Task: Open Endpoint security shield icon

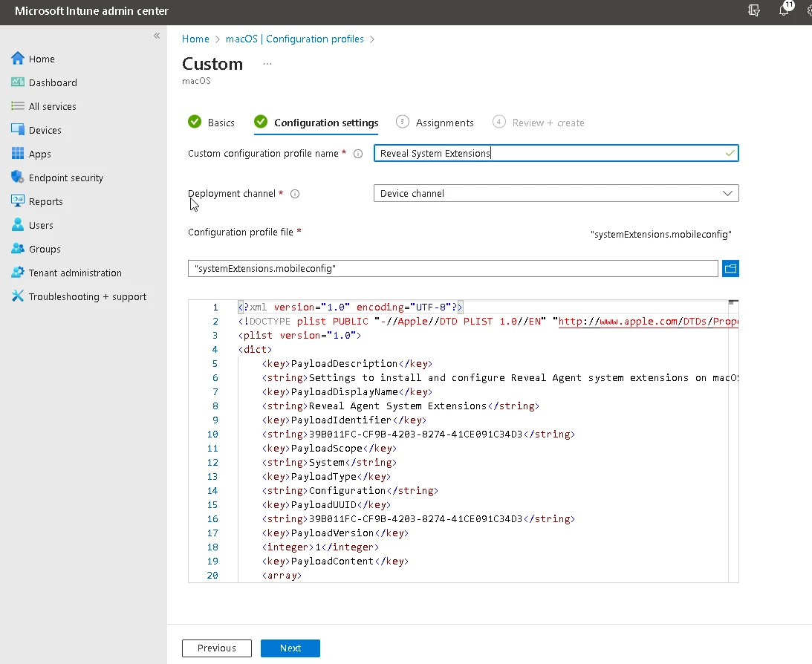Action: (x=18, y=177)
